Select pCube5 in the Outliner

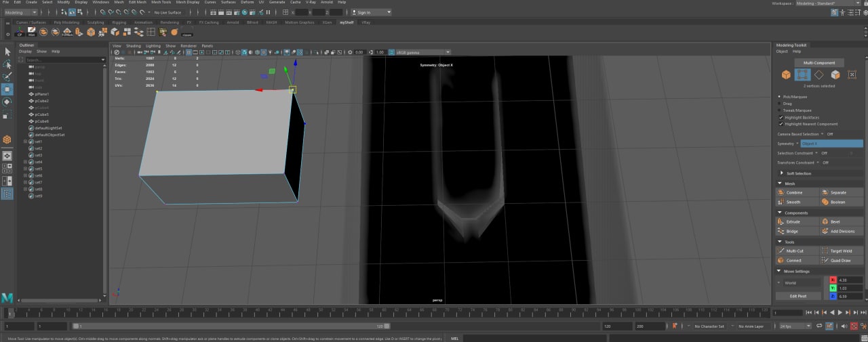(42, 114)
